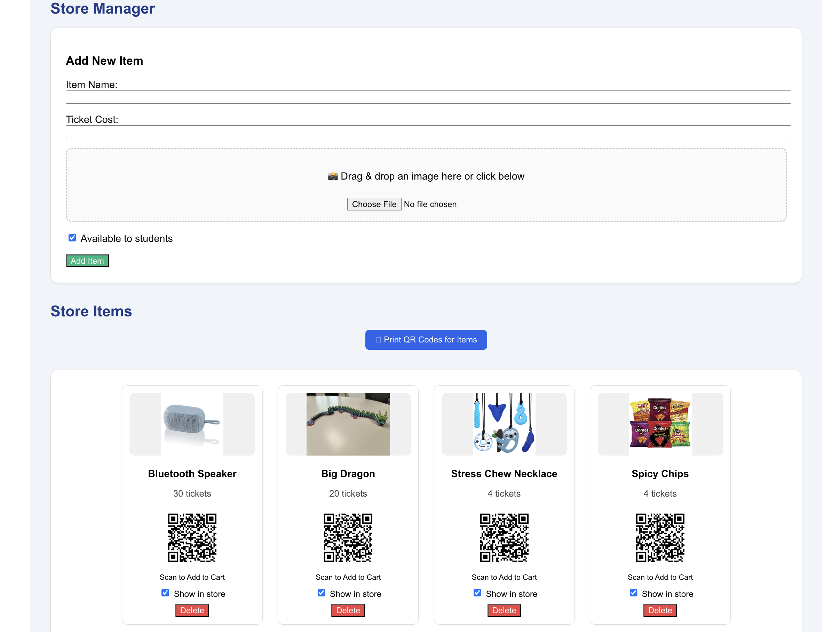Screen dimensions: 840x632
Task: Toggle Show in store for Spicy Chips
Action: [x=633, y=593]
